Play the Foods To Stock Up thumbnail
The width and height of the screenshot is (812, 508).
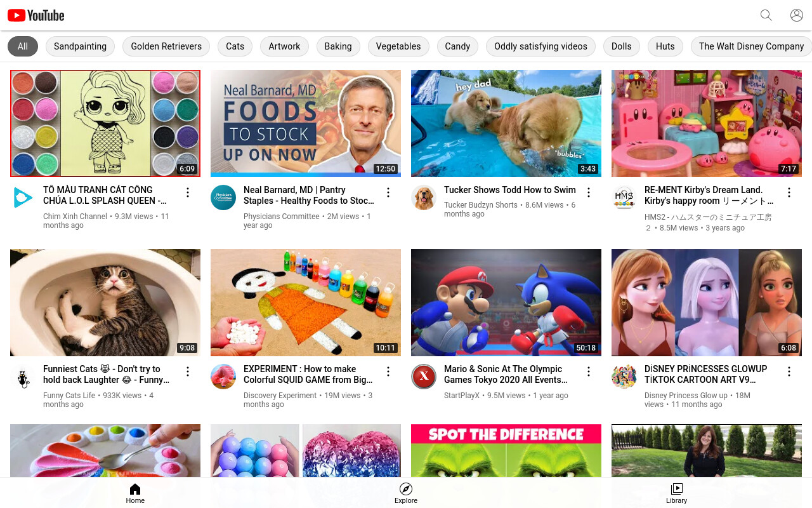click(x=306, y=123)
